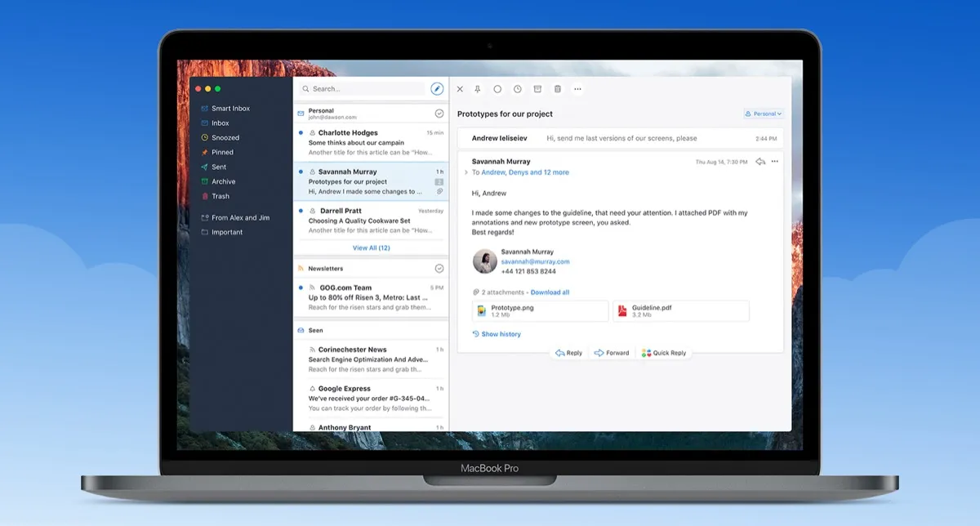980x526 pixels.
Task: Snooze the email with the clock icon
Action: point(518,89)
